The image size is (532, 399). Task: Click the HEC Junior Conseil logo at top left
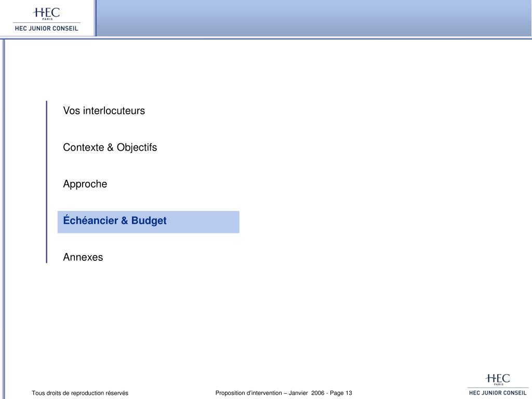click(x=46, y=19)
